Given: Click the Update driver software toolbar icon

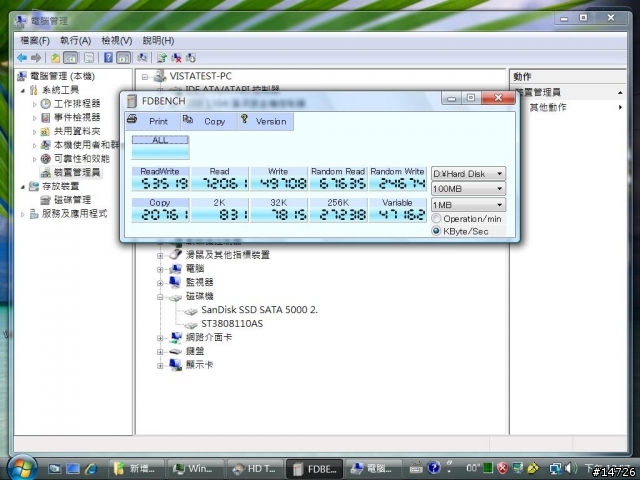Looking at the screenshot, I should click(x=162, y=58).
